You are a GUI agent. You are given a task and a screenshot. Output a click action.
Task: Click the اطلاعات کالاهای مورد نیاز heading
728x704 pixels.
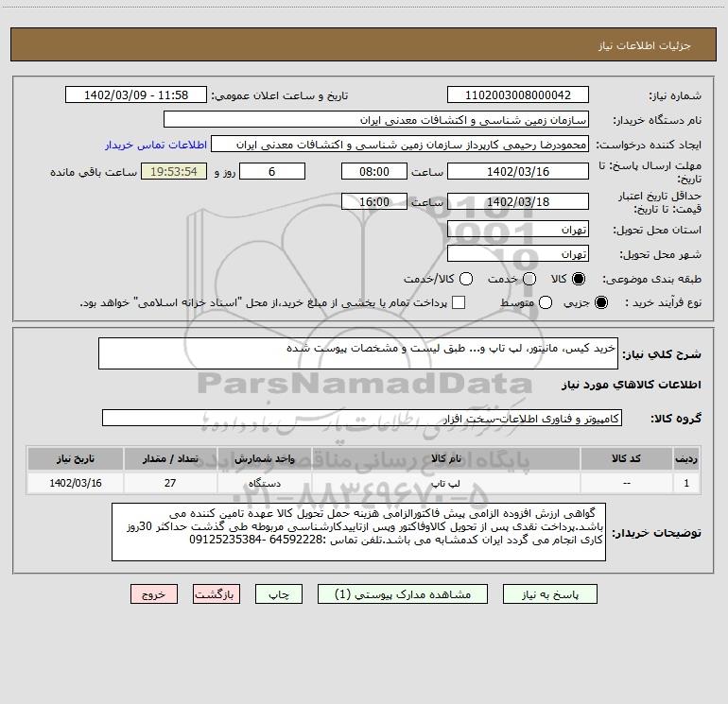click(x=632, y=385)
